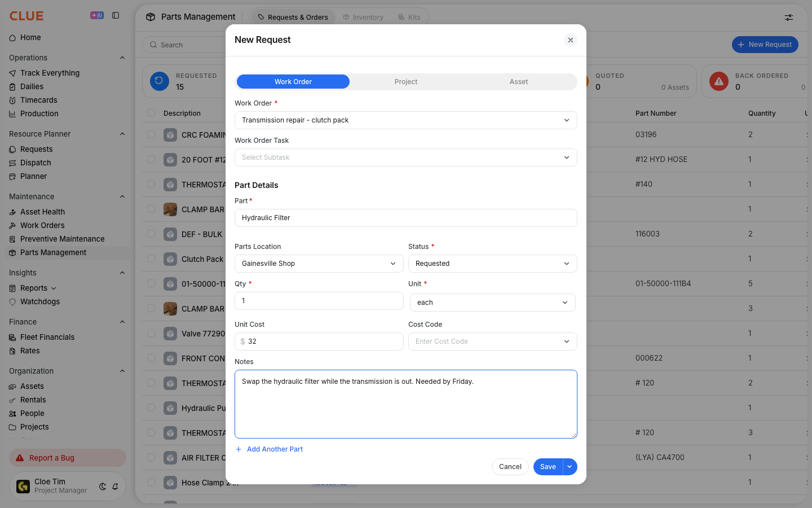Click the Part field with Hydraulic Filter
This screenshot has width=812, height=508.
coord(406,218)
